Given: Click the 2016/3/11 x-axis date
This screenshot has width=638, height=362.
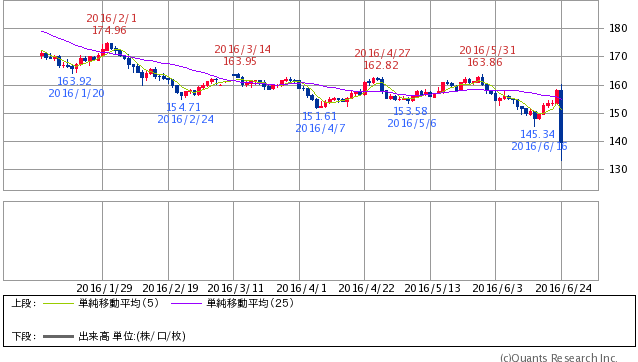Looking at the screenshot, I should point(236,288).
